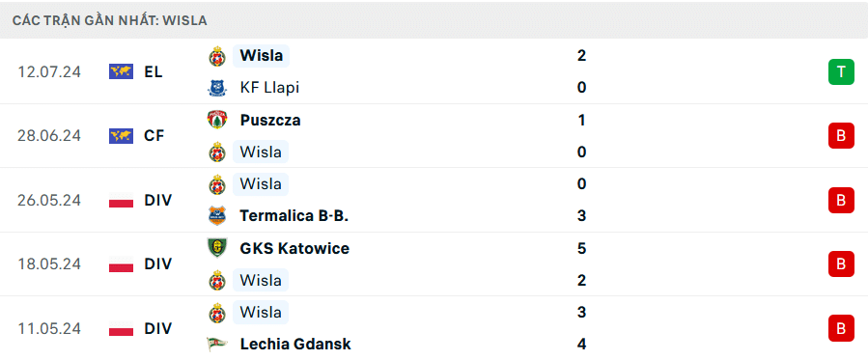Viewport: 868px width, 360px height.
Task: Click Wisla crest in 12.07.24 match
Action: point(217,56)
